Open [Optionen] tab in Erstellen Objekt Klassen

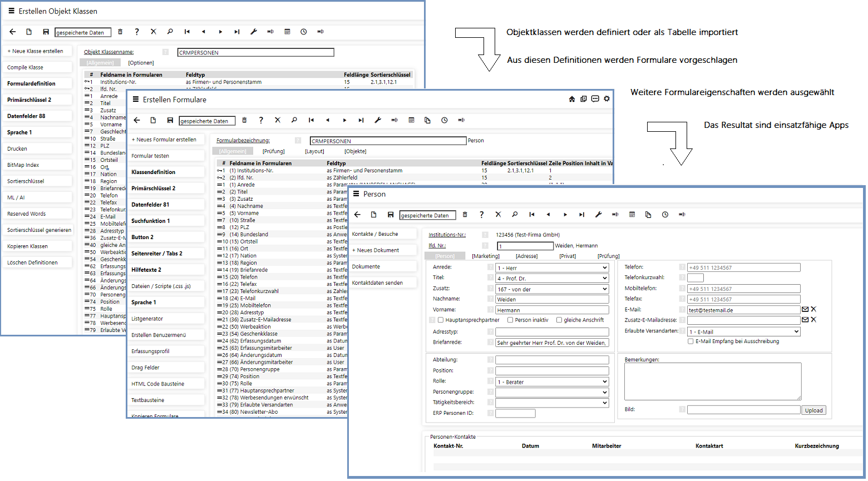(x=141, y=63)
